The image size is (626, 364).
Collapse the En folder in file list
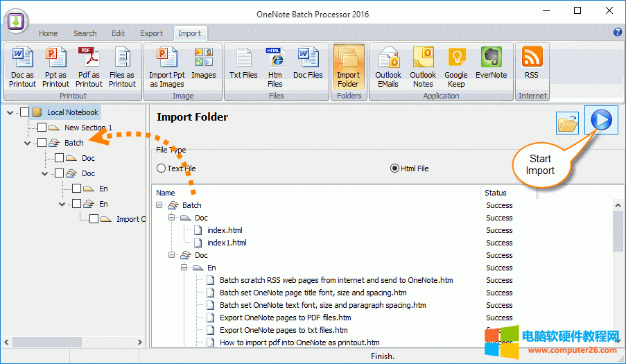coord(185,268)
